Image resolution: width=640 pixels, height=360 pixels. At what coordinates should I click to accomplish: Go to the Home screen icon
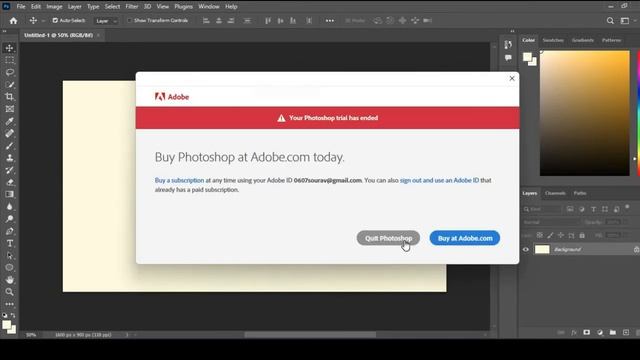click(13, 21)
